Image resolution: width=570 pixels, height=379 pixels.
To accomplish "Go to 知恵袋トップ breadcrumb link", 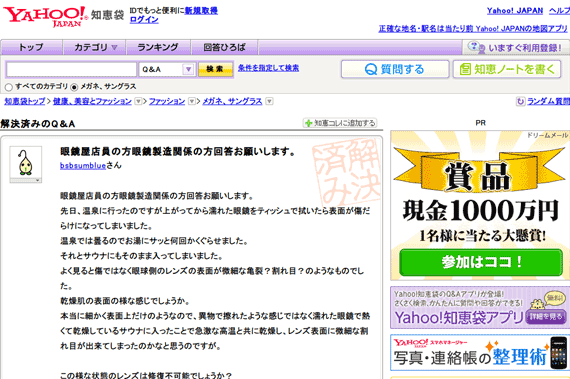I will coord(25,101).
